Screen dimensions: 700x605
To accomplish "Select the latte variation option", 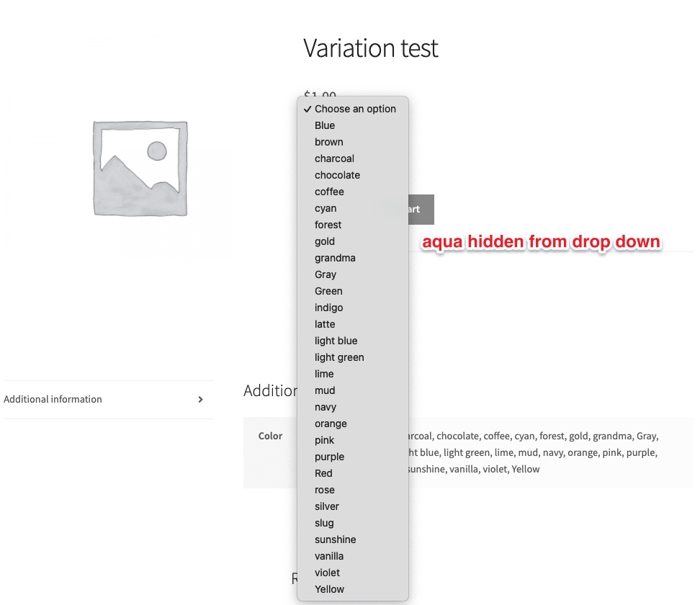I will coord(324,324).
